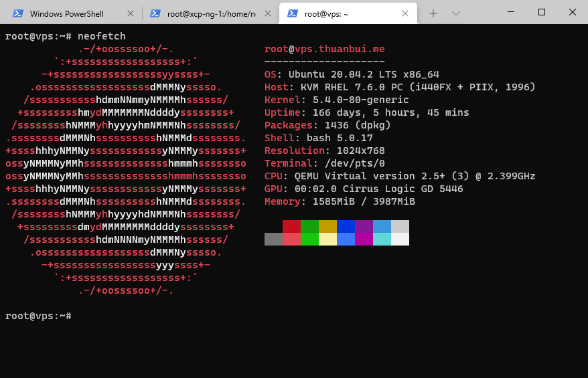Minimize the terminal window
Image resolution: width=588 pixels, height=378 pixels.
pyautogui.click(x=511, y=12)
